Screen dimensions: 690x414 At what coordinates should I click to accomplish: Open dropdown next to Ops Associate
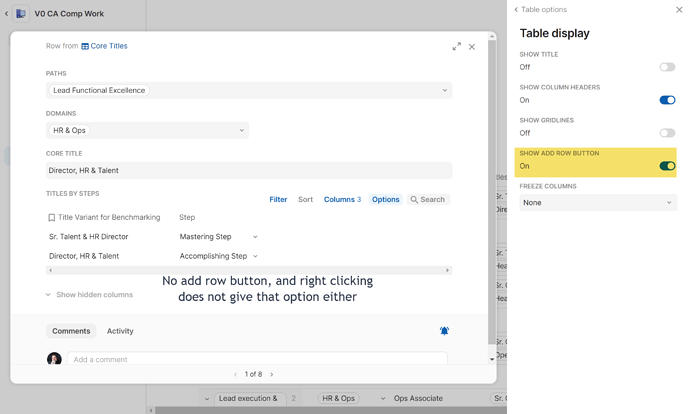[x=383, y=399]
